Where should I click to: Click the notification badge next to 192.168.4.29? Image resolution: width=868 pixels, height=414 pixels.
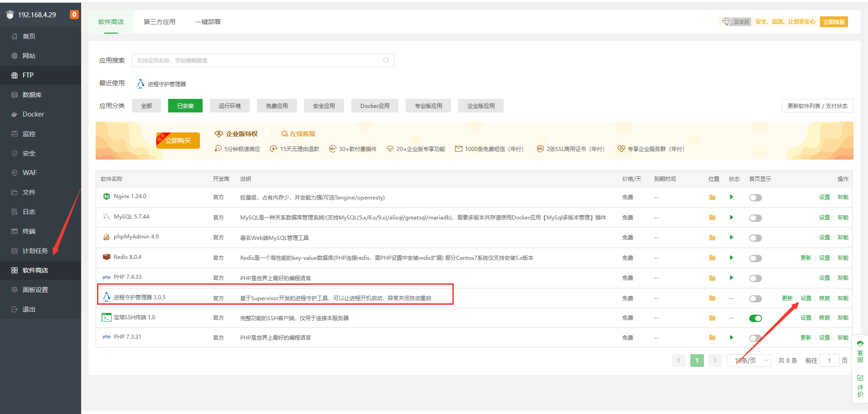[74, 15]
